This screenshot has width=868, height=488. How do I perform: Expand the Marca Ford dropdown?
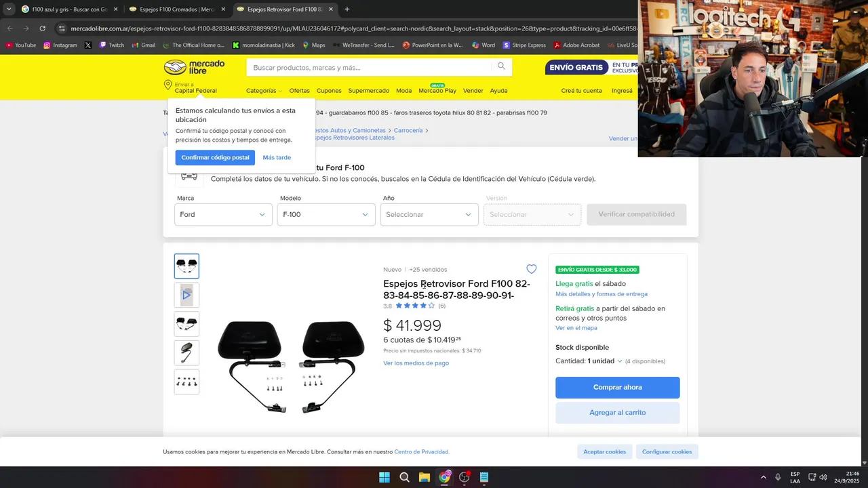pos(223,214)
